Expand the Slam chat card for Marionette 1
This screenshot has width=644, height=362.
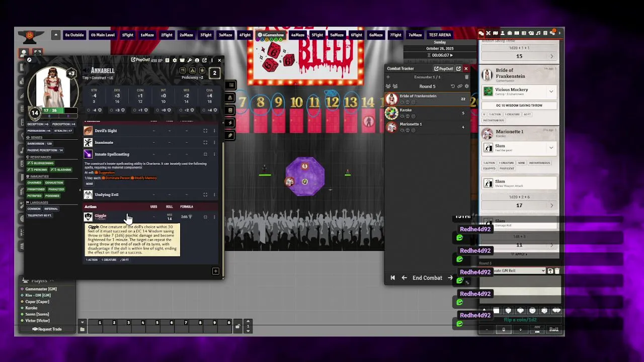pos(551,148)
